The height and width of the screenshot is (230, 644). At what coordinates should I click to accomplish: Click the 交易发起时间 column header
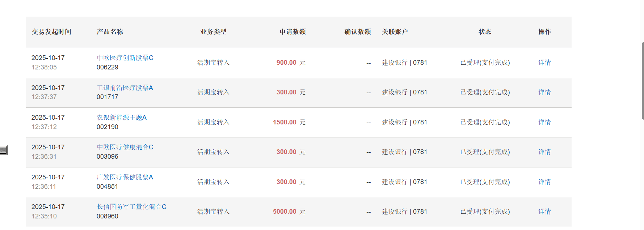pyautogui.click(x=51, y=32)
